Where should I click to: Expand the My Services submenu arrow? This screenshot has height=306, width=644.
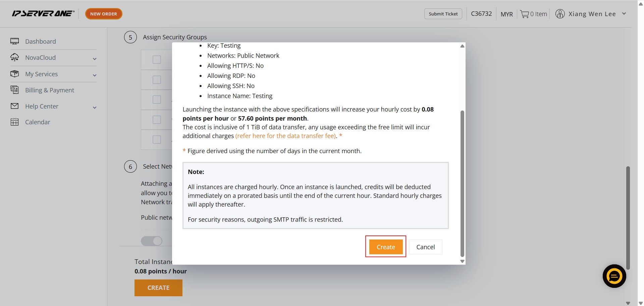pyautogui.click(x=95, y=75)
